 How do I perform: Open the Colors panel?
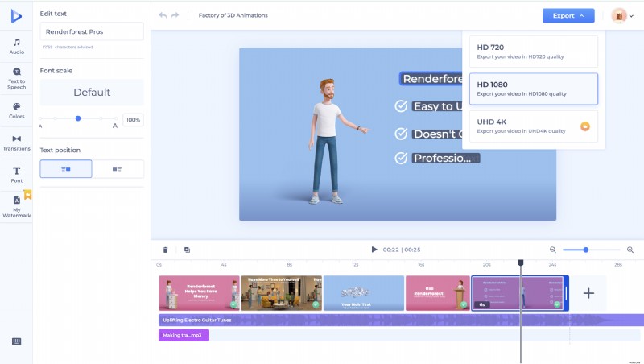click(x=16, y=111)
